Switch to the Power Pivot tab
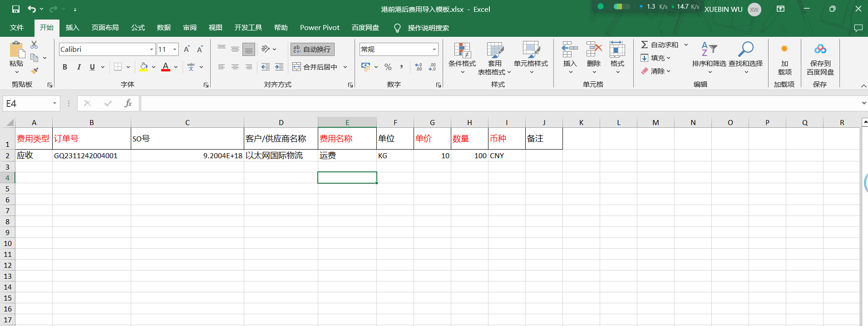 [x=320, y=28]
